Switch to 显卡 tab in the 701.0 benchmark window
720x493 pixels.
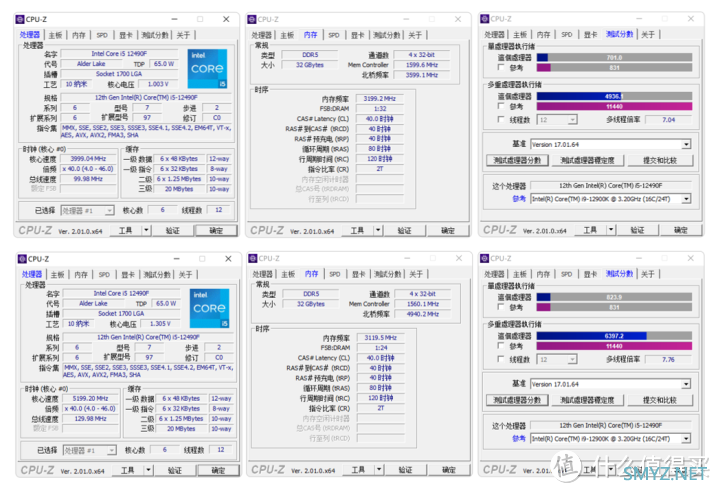591,35
